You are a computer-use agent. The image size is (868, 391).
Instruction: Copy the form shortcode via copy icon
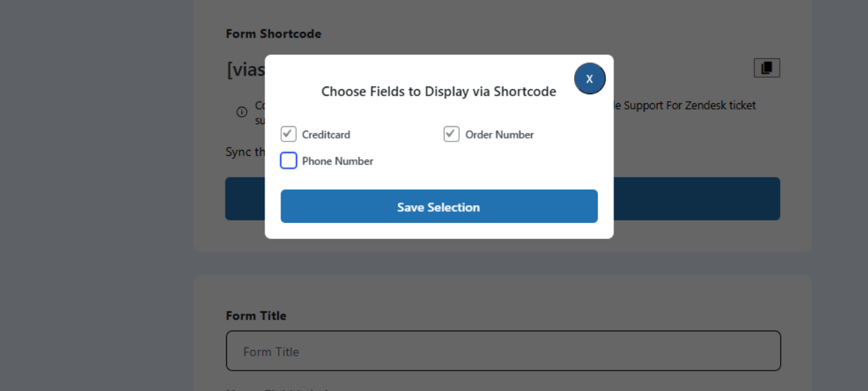point(766,67)
